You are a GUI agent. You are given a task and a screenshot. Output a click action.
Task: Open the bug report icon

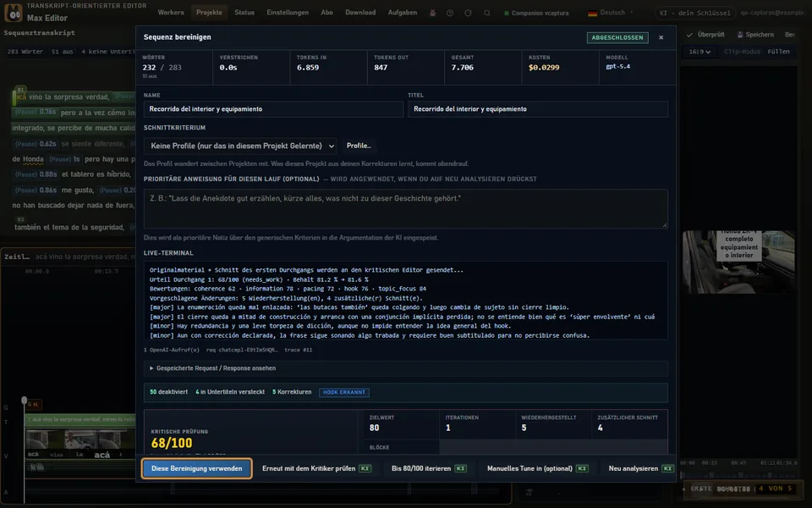[x=433, y=13]
